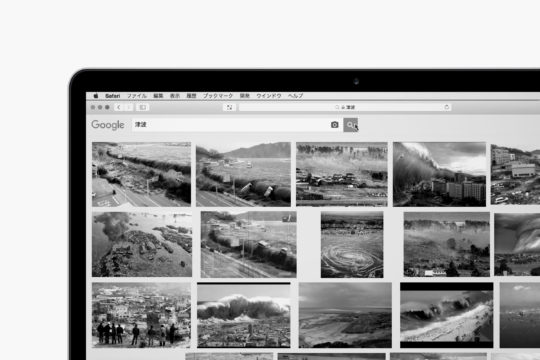The height and width of the screenshot is (360, 540).
Task: Open the Safari menu
Action: (113, 96)
